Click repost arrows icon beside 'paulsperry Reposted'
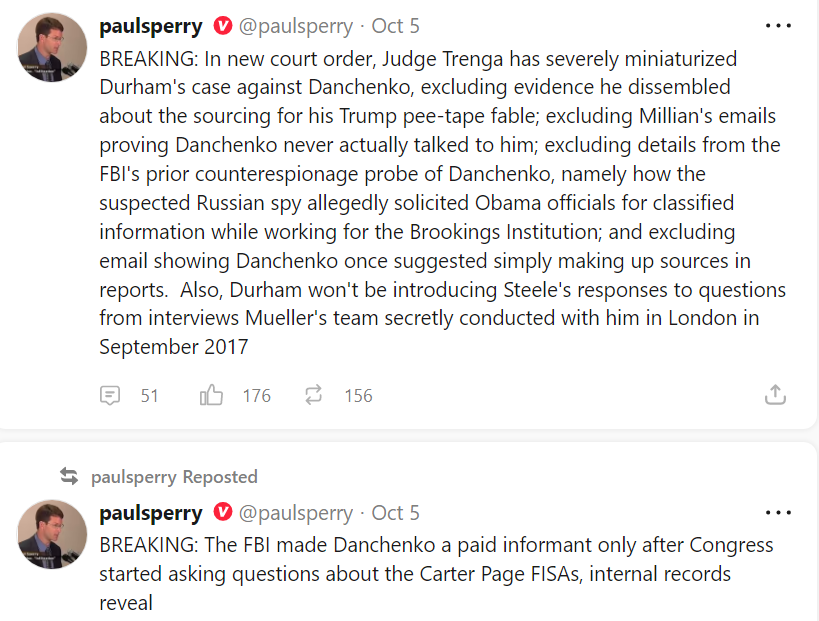Image resolution: width=819 pixels, height=621 pixels. tap(69, 476)
